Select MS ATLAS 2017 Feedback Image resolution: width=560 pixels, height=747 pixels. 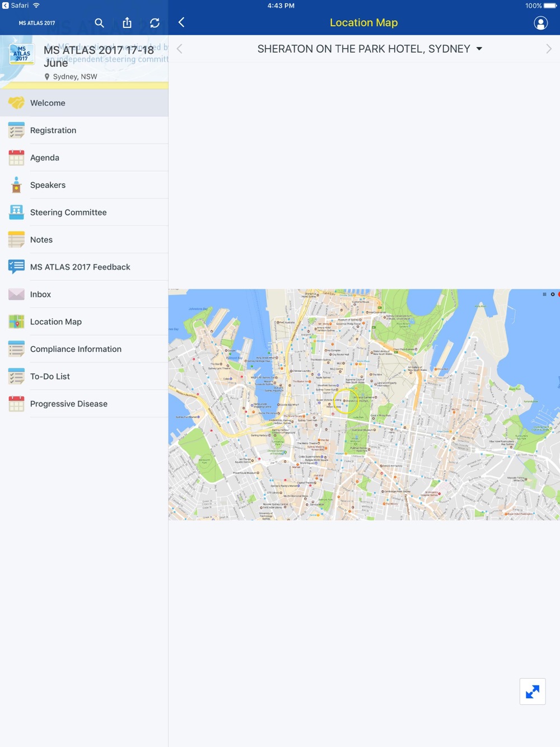pos(84,267)
